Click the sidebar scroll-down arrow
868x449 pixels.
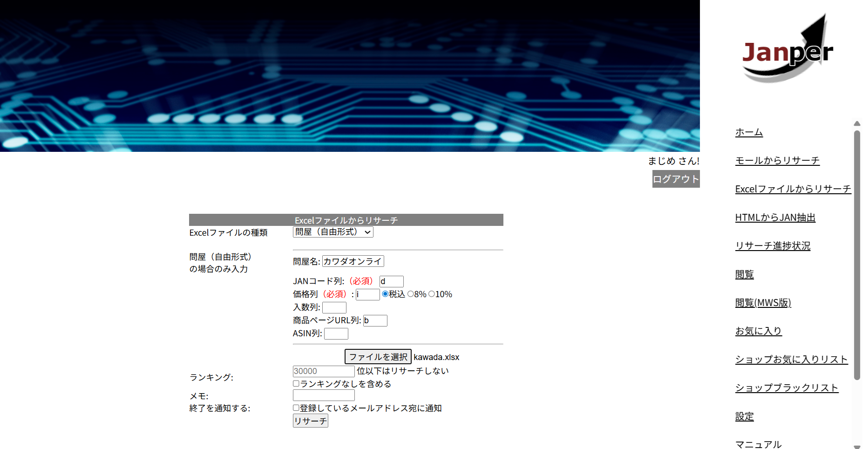[857, 446]
